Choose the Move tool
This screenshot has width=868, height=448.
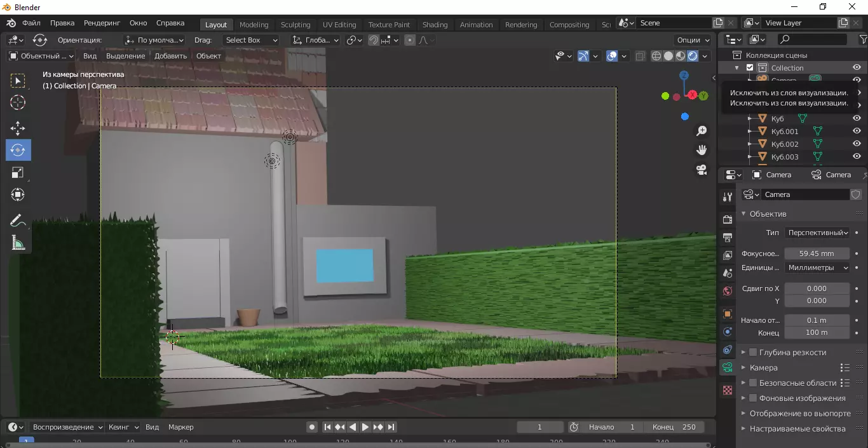pos(18,129)
